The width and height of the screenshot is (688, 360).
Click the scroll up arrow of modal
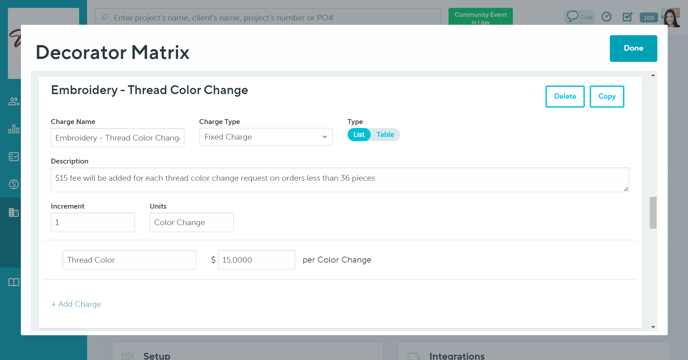pos(653,76)
